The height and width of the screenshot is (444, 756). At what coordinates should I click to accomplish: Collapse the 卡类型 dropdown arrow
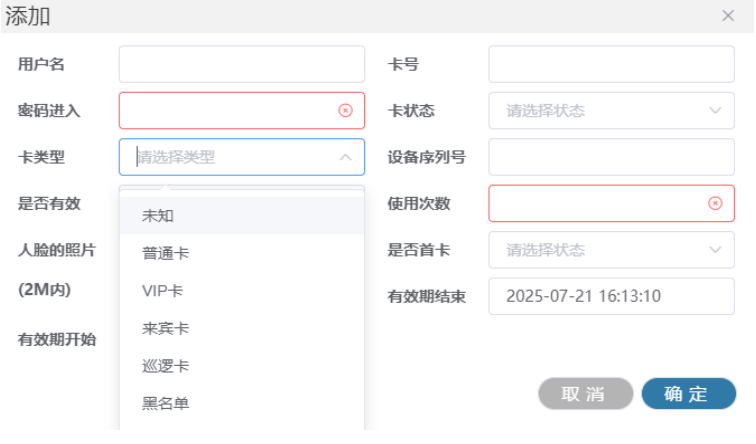(x=345, y=157)
